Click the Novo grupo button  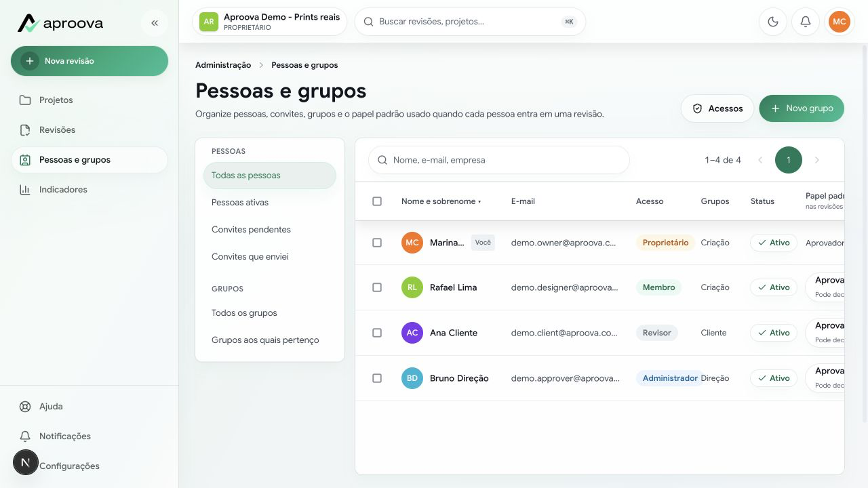click(802, 108)
